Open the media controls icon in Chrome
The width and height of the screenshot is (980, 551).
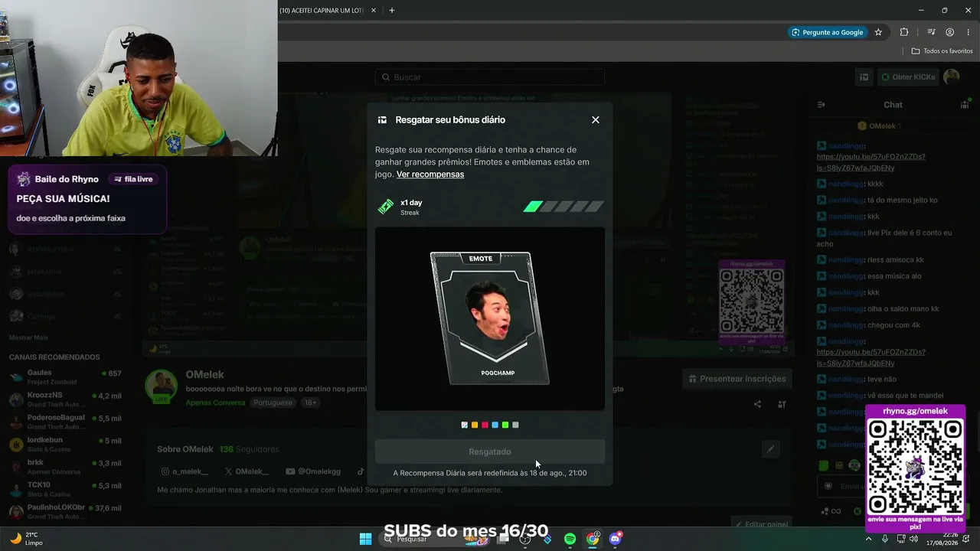931,32
